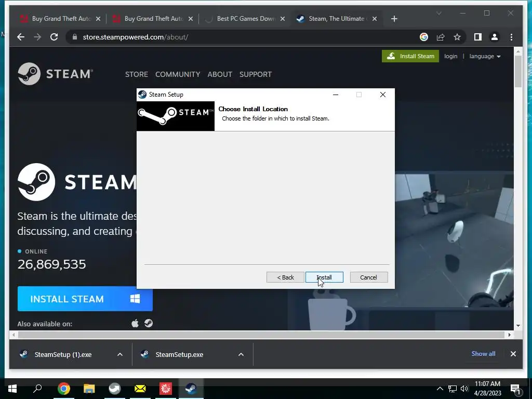Click the Google icon in address bar
Screen dimensions: 532x399
[x=424, y=37]
